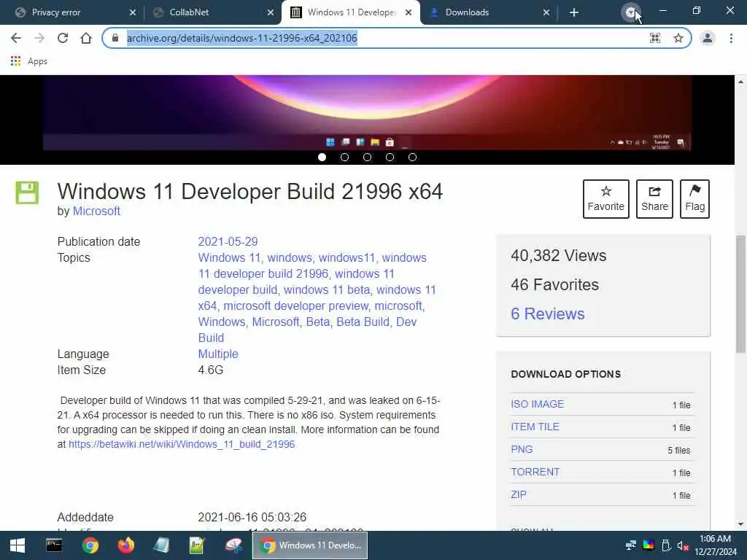Flag this item
This screenshot has width=747, height=560.
pyautogui.click(x=694, y=198)
